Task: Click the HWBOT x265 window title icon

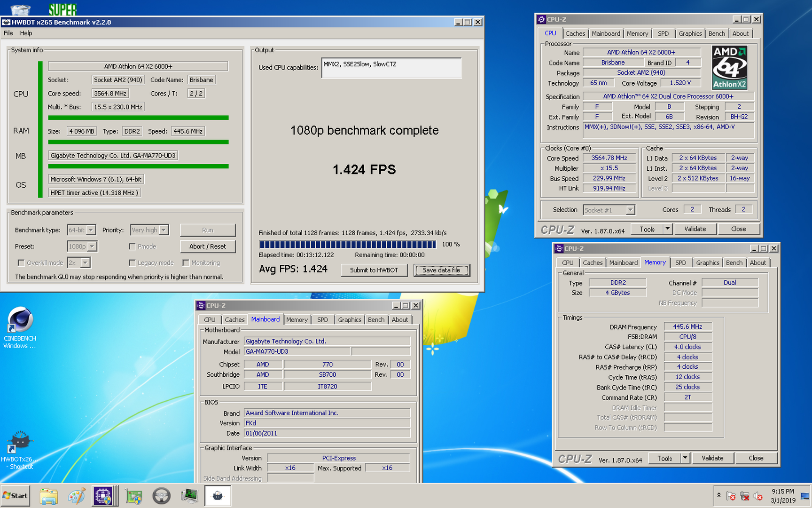Action: (x=6, y=22)
